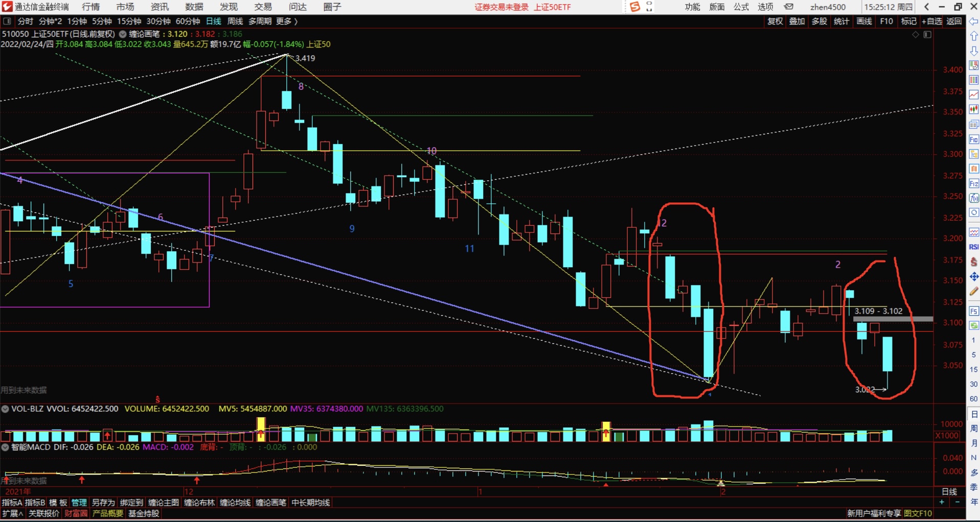980x522 pixels.
Task: Click the plus zoom-in button near 日线
Action: click(942, 502)
